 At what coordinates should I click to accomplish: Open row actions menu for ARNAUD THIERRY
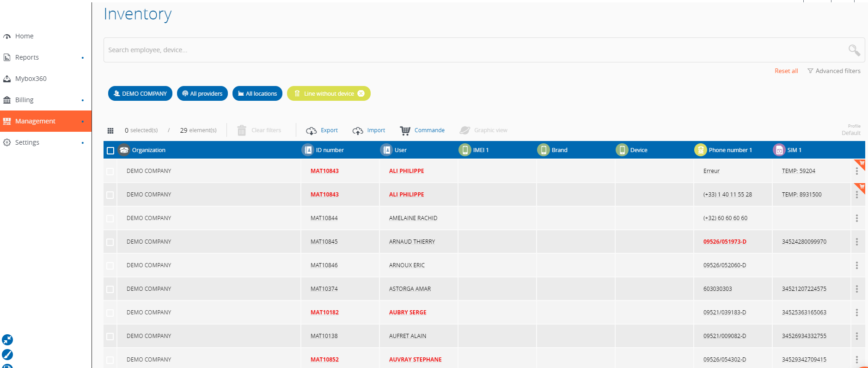[856, 242]
